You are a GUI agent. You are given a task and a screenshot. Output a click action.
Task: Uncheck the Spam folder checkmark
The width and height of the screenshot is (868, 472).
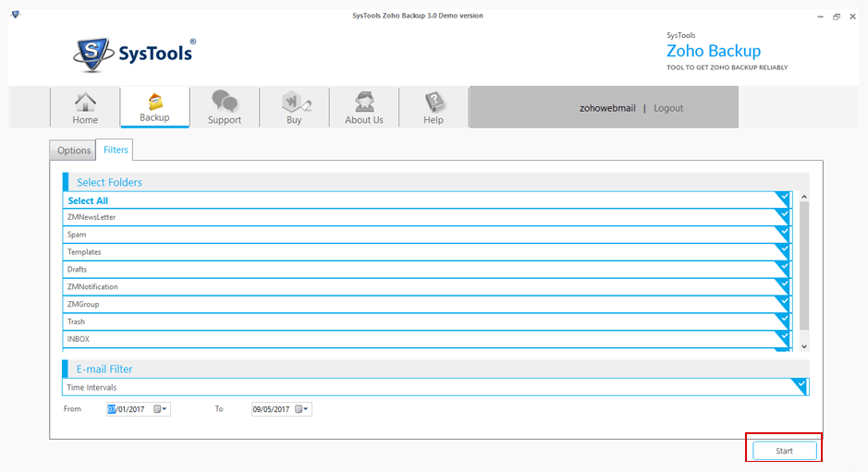tap(782, 234)
